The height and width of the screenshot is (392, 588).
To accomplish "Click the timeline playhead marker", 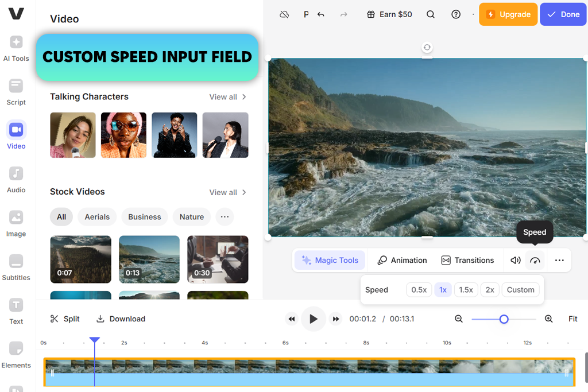I will point(95,340).
